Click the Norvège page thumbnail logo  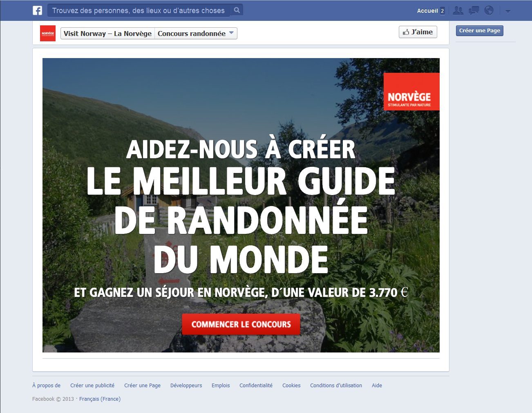48,34
